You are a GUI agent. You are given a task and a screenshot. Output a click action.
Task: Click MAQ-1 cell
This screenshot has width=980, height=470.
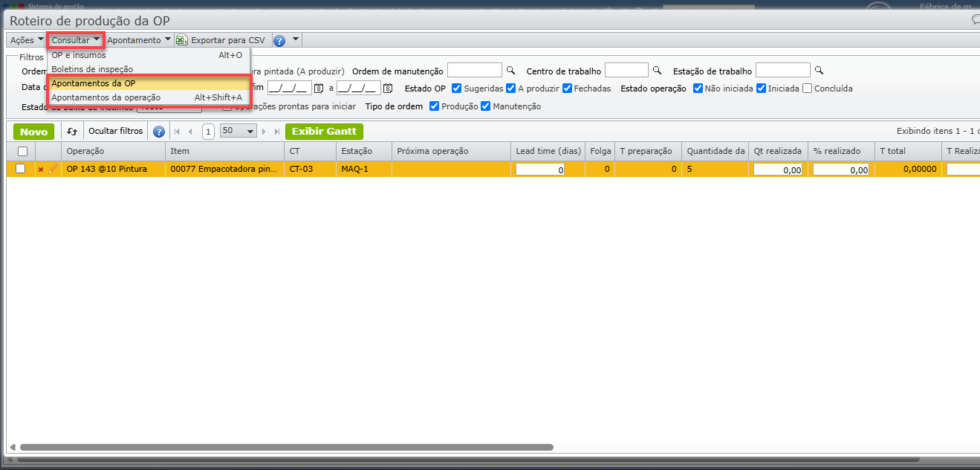click(364, 169)
